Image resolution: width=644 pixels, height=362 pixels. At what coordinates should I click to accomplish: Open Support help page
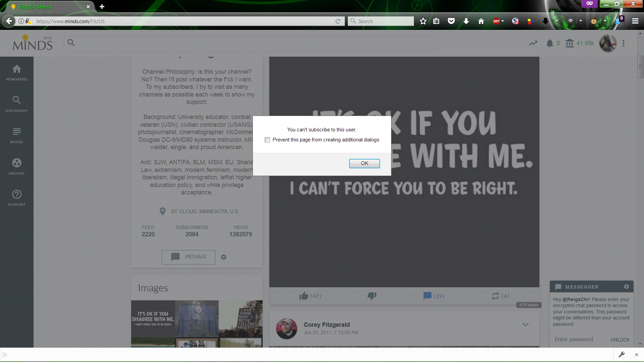click(16, 198)
